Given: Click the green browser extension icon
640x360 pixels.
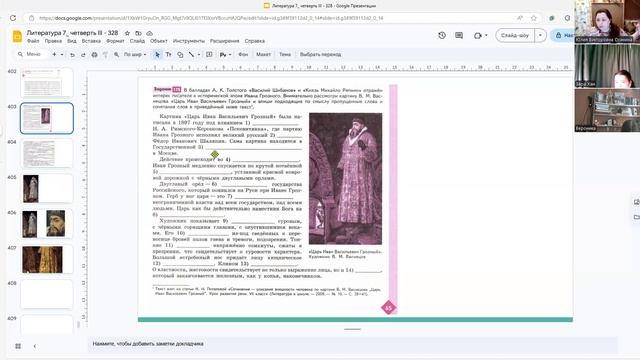Looking at the screenshot, I should [x=552, y=18].
